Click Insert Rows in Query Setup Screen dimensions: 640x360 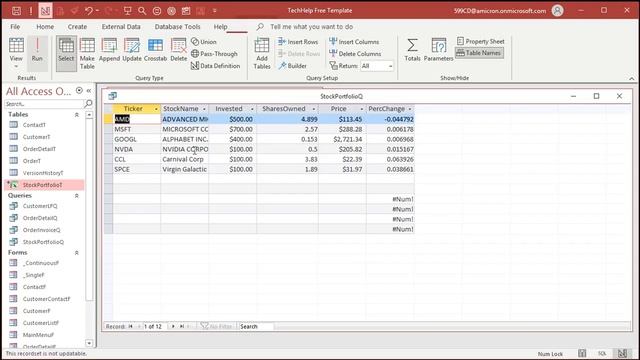point(298,42)
